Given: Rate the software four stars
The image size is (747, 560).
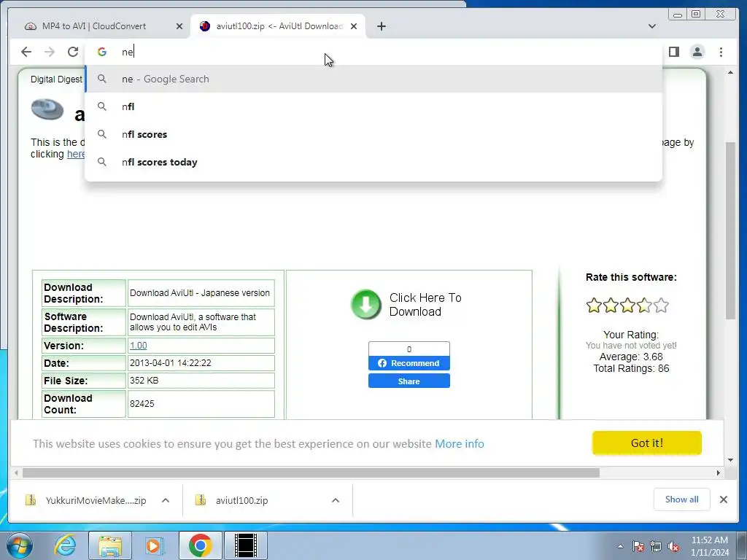Looking at the screenshot, I should click(x=644, y=306).
